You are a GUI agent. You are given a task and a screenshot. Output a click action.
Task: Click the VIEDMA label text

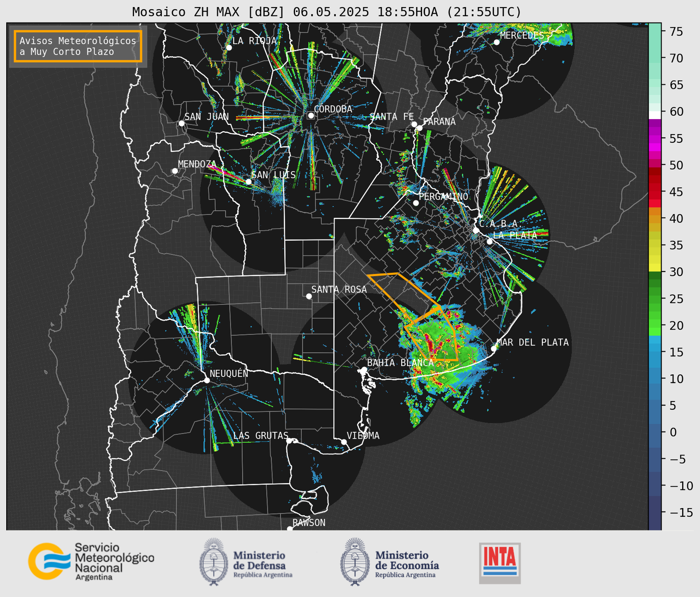[x=363, y=436]
